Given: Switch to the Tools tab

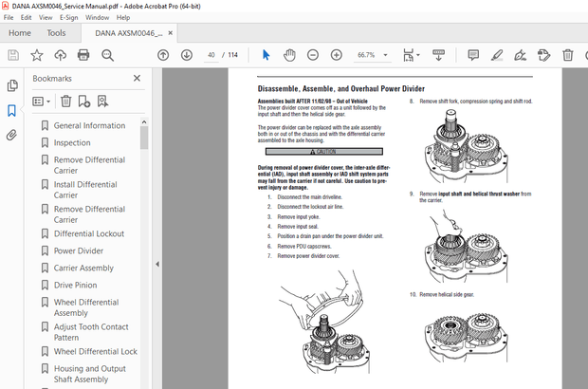Looking at the screenshot, I should pyautogui.click(x=56, y=33).
